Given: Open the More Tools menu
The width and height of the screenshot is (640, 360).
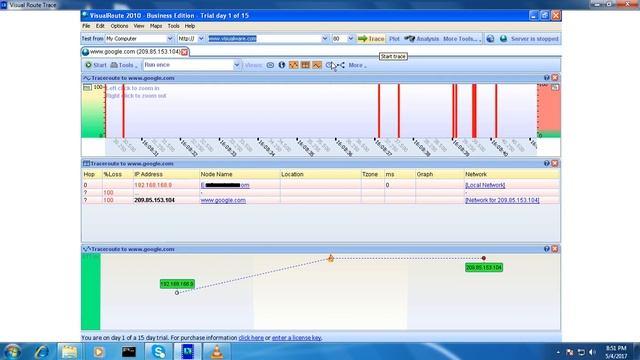Looking at the screenshot, I should (462, 39).
